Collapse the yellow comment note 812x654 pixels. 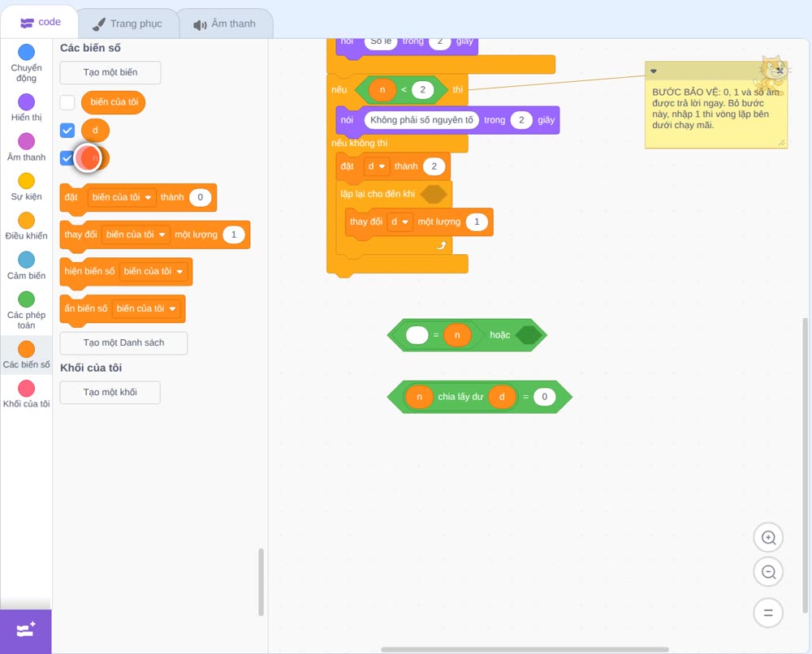pyautogui.click(x=654, y=71)
